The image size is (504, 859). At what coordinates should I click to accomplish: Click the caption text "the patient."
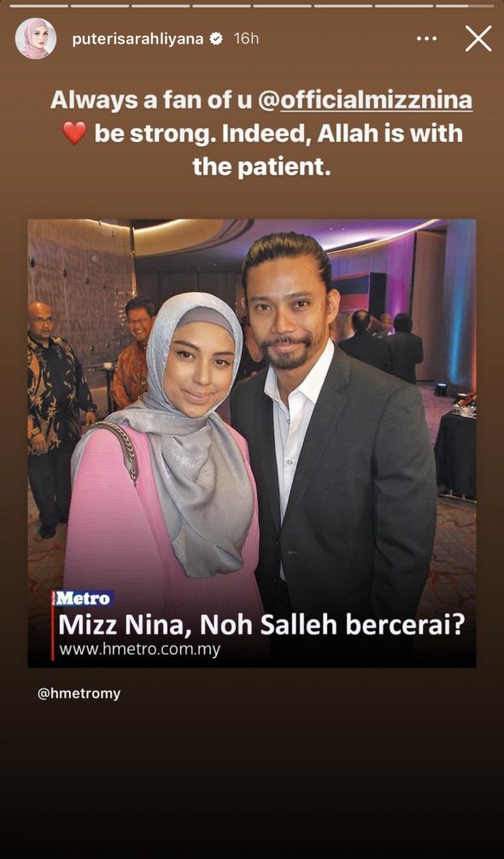[x=261, y=167]
